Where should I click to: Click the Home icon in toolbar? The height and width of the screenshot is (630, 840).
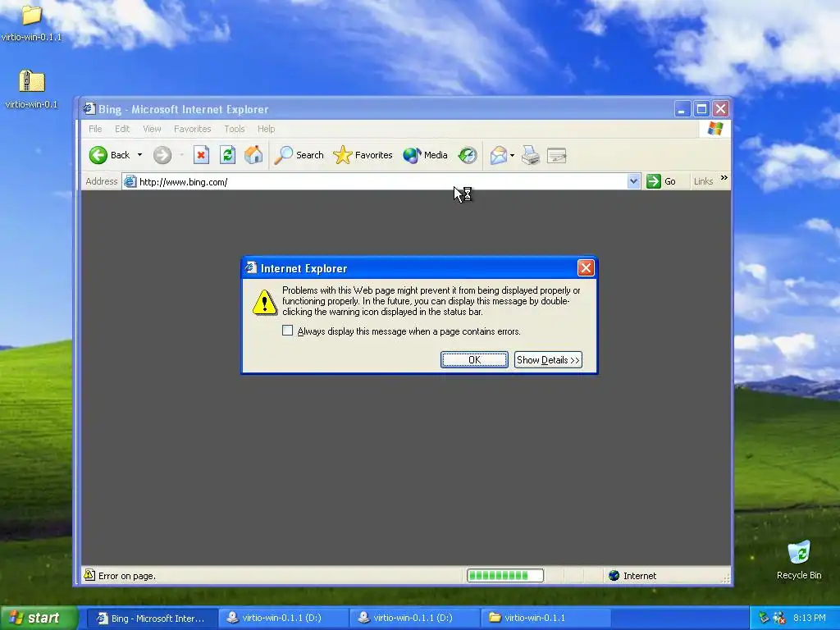point(253,155)
